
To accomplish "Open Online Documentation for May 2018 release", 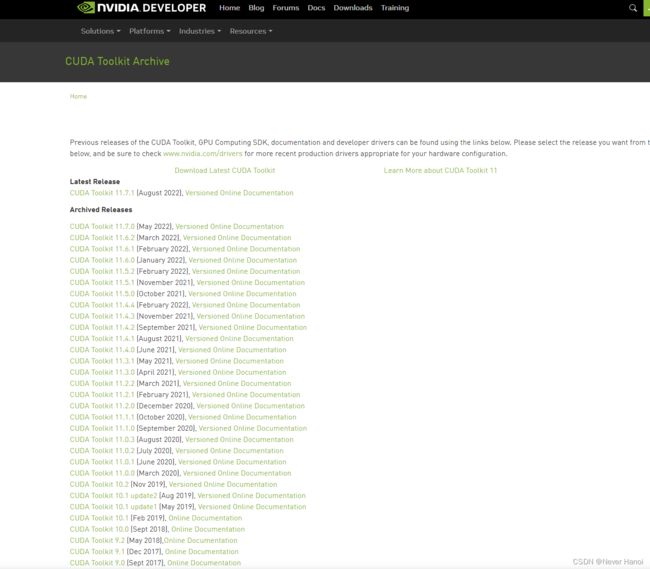I will coord(201,540).
